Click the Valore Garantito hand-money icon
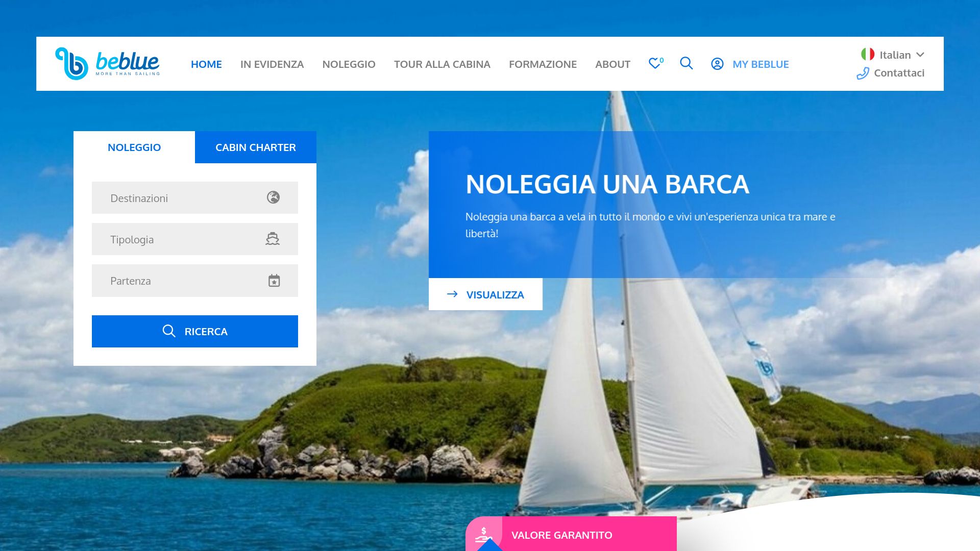The height and width of the screenshot is (551, 980). [x=483, y=535]
